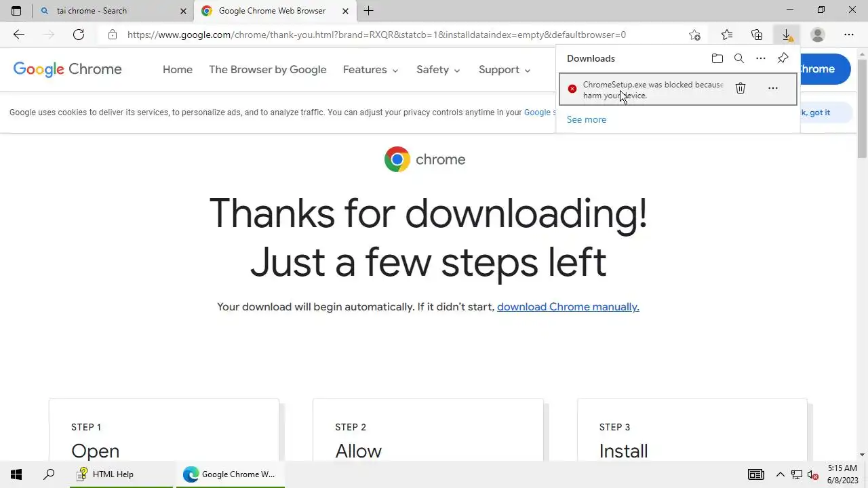Open the Favorites list icon

(x=727, y=35)
